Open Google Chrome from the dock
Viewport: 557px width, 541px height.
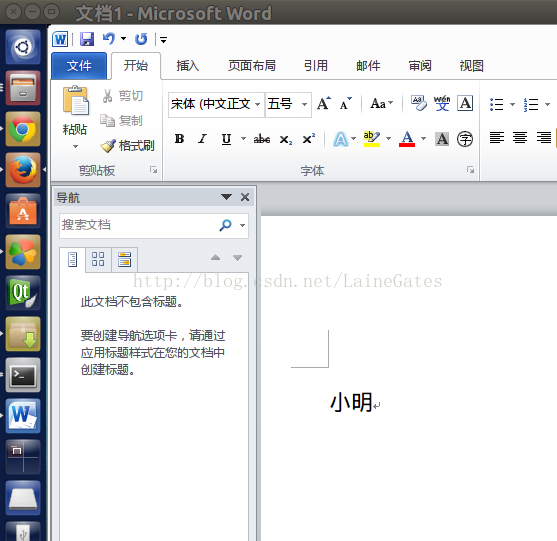(x=23, y=129)
